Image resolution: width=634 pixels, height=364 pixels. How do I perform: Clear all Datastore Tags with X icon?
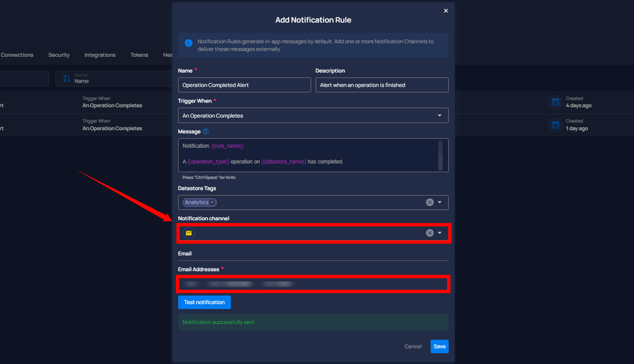430,202
